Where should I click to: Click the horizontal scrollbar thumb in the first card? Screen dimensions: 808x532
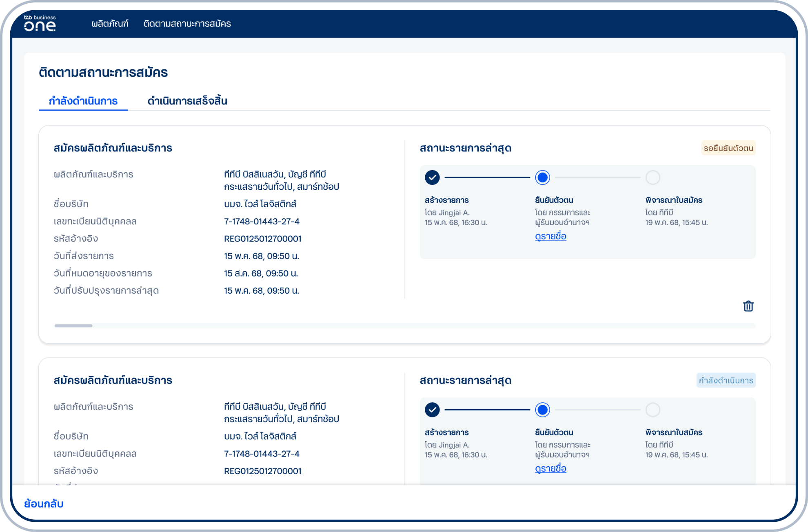coord(73,326)
